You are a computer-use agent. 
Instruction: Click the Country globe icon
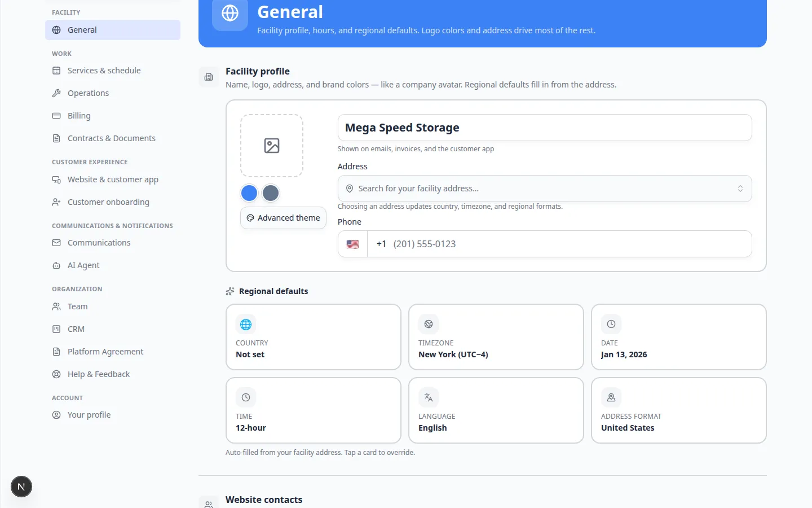pyautogui.click(x=246, y=324)
